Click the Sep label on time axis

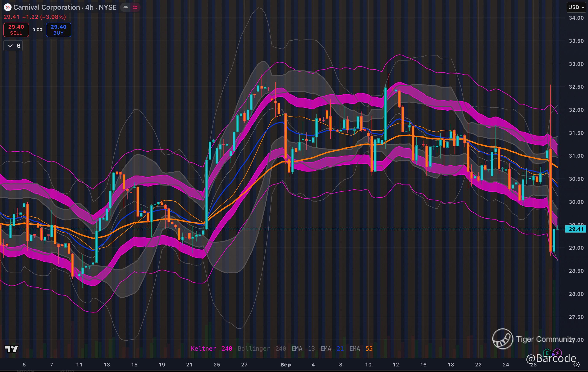click(x=285, y=365)
